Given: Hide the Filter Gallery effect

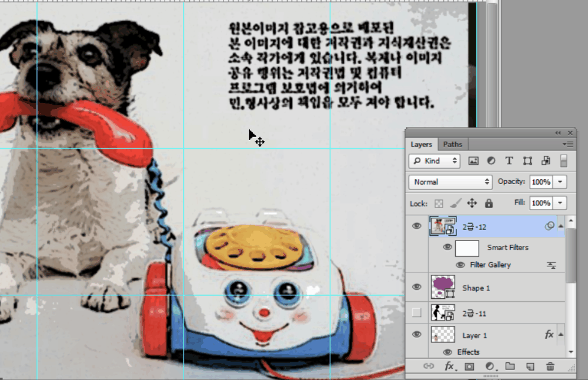Looking at the screenshot, I should [x=460, y=265].
